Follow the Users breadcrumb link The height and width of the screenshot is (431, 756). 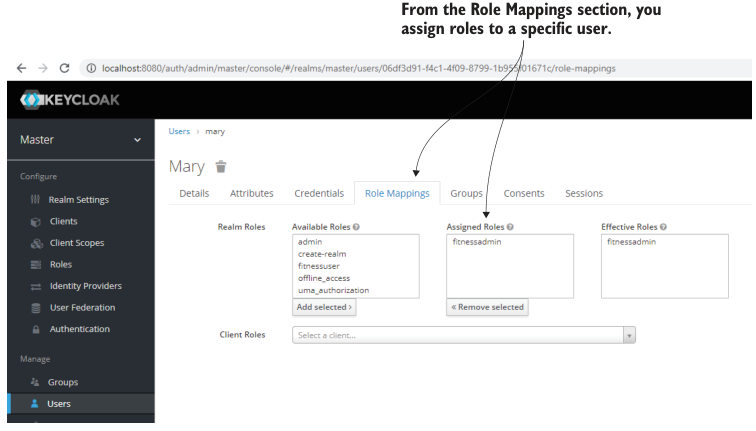(179, 132)
